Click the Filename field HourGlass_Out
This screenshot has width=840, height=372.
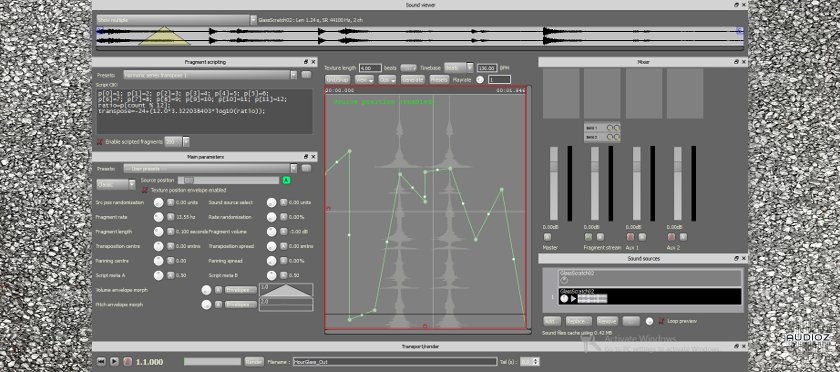pyautogui.click(x=394, y=362)
